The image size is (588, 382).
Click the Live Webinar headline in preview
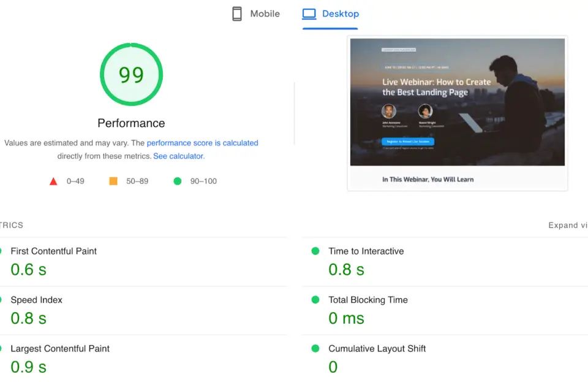pos(437,87)
